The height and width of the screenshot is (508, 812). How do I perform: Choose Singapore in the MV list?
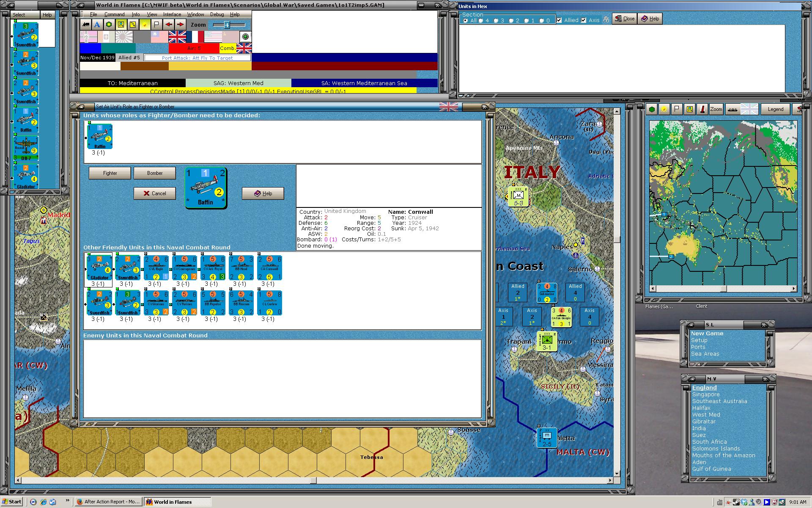point(706,394)
